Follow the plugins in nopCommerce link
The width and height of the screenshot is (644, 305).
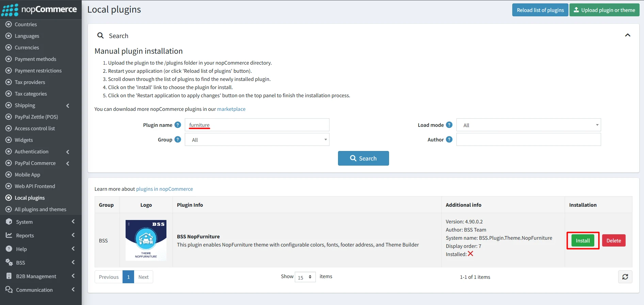(x=164, y=189)
